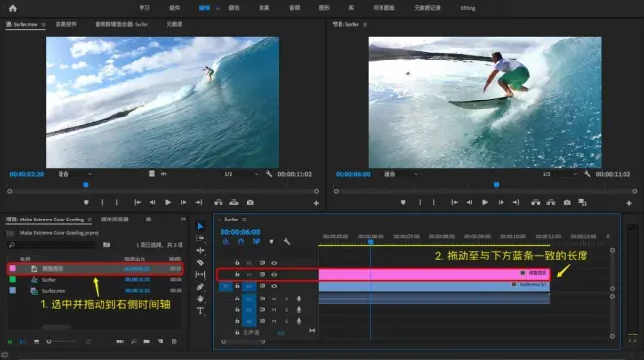
Task: Select the Ripple Edit tool
Action: click(200, 250)
